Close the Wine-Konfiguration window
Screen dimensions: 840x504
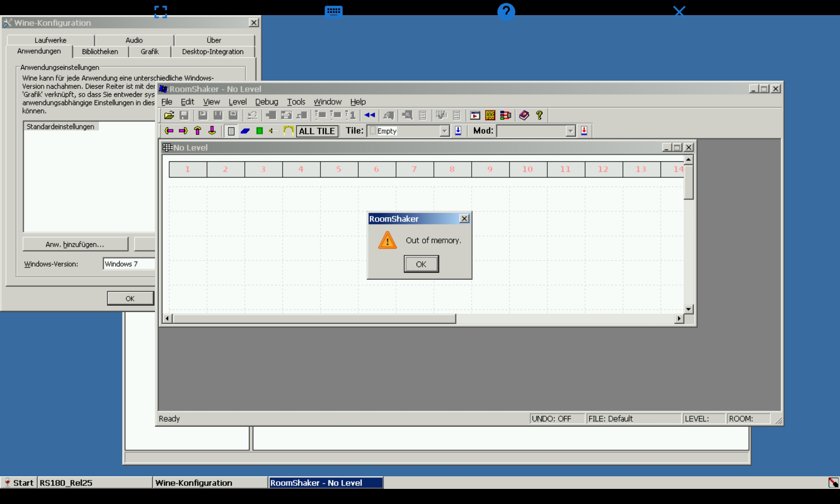254,23
